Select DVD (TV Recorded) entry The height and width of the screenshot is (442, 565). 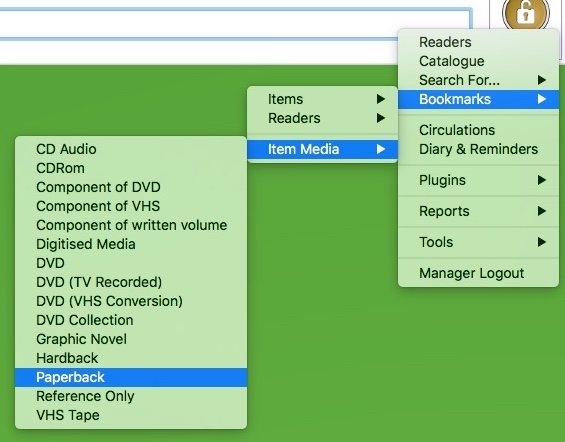click(x=131, y=282)
